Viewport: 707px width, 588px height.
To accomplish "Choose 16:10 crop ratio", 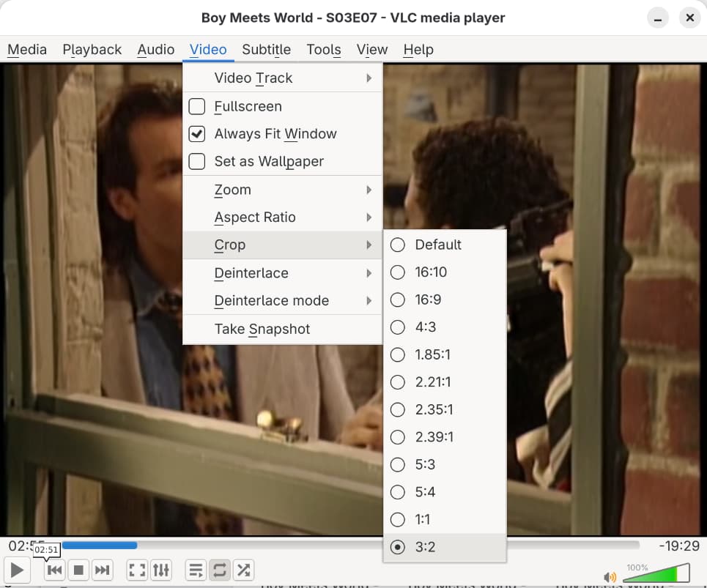I will [445, 272].
